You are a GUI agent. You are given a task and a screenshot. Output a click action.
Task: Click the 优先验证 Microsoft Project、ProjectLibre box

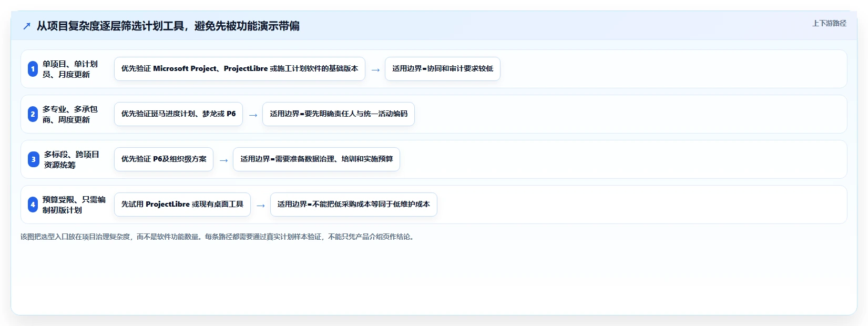click(x=240, y=69)
